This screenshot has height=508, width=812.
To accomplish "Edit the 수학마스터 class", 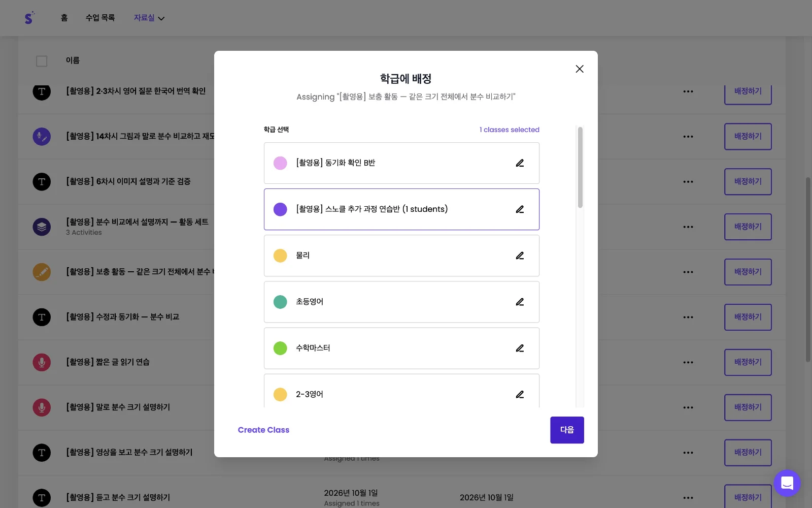I will (x=520, y=348).
